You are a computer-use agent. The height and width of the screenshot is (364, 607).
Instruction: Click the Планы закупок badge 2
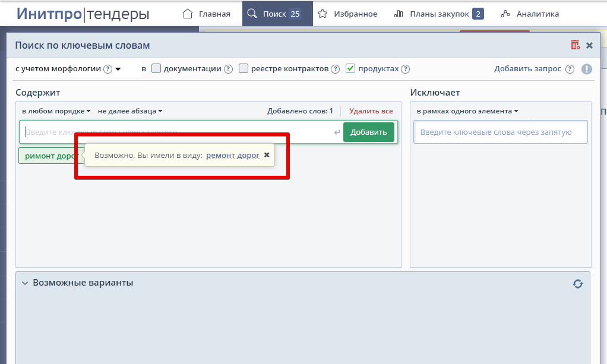pyautogui.click(x=478, y=14)
